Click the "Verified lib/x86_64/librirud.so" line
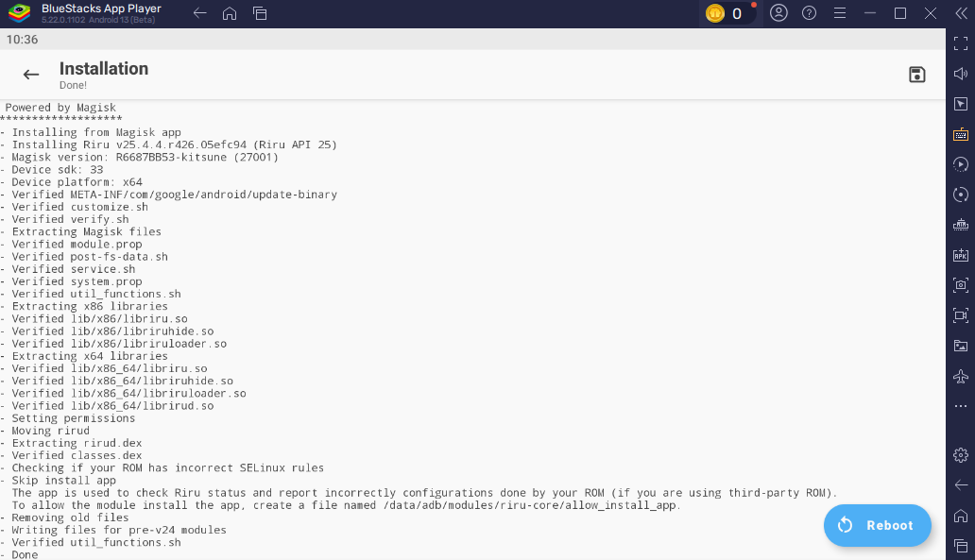This screenshot has width=975, height=560. (107, 406)
